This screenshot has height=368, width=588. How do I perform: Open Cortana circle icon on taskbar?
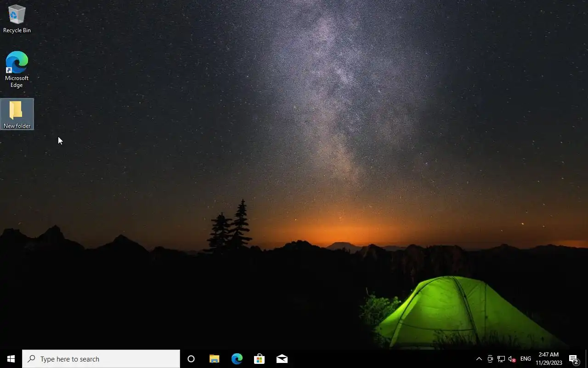tap(191, 359)
